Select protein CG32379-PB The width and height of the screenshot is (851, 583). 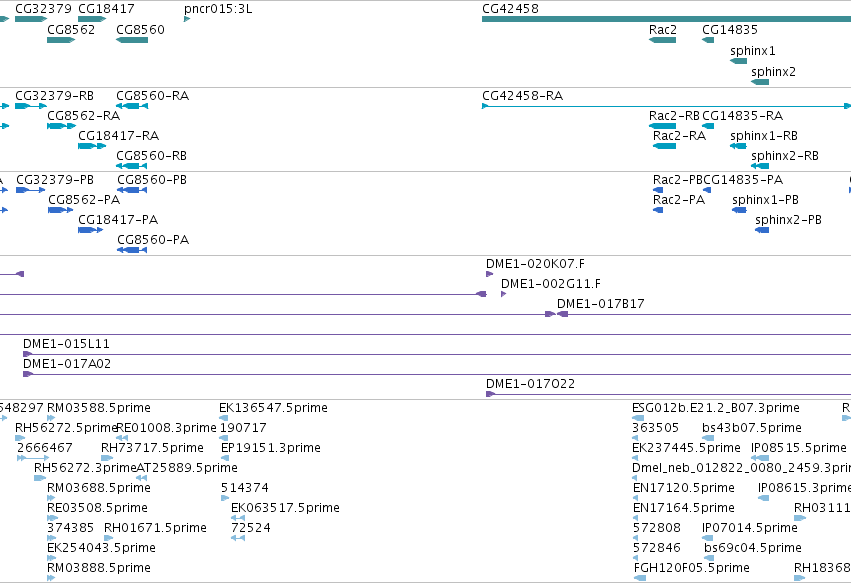click(x=30, y=190)
